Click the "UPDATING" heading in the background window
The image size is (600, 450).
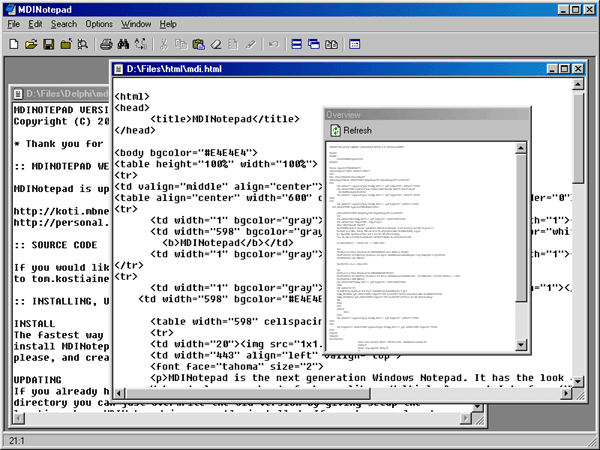click(x=38, y=380)
